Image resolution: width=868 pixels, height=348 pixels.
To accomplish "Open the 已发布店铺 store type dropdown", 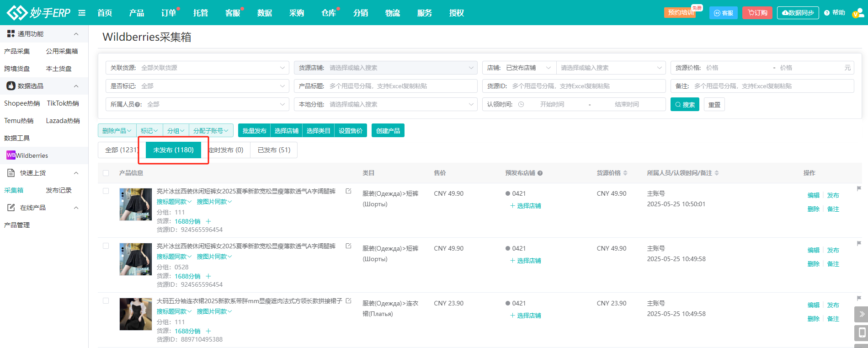I will tap(529, 68).
